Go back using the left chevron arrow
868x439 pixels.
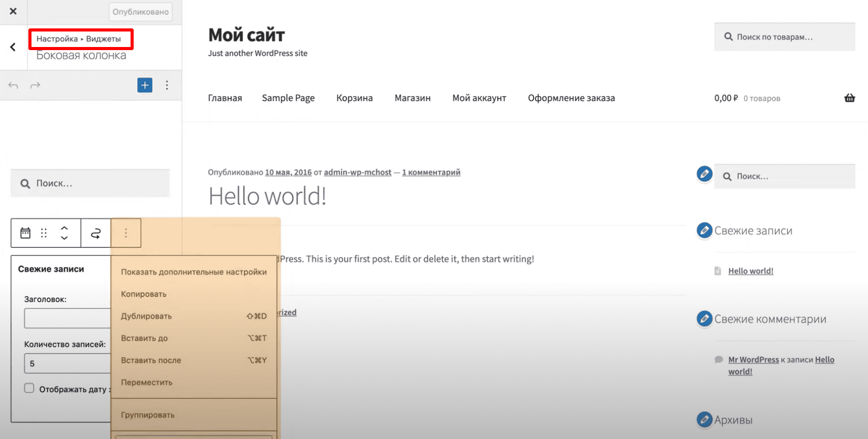click(13, 47)
